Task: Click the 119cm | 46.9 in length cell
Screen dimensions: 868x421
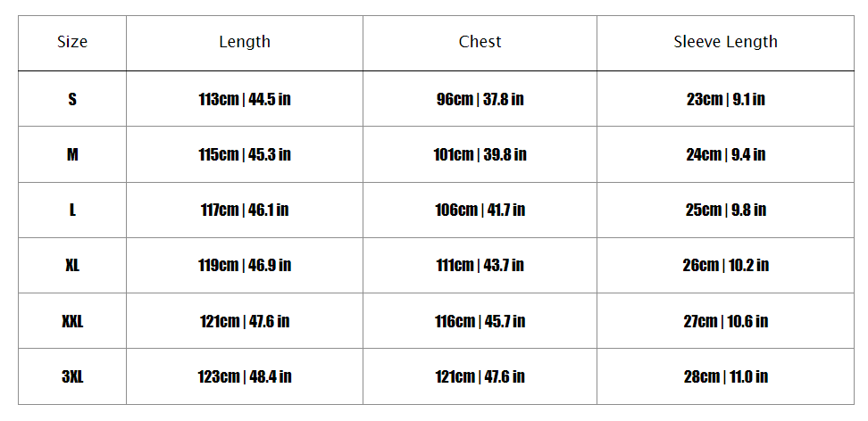Action: [x=245, y=265]
